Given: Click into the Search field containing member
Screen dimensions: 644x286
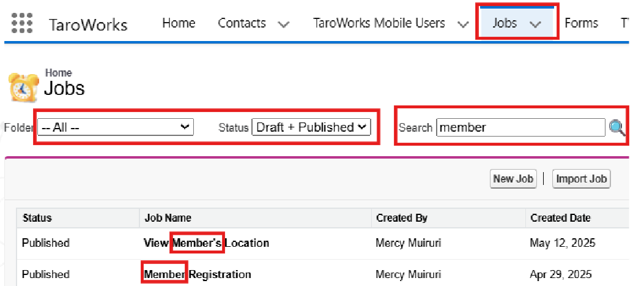Looking at the screenshot, I should pyautogui.click(x=520, y=127).
